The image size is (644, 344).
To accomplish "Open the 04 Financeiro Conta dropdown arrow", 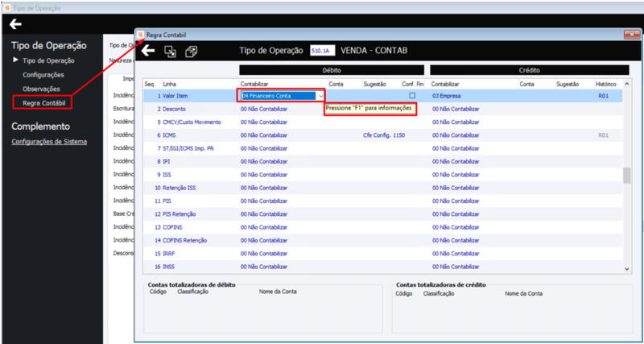I will coord(320,96).
